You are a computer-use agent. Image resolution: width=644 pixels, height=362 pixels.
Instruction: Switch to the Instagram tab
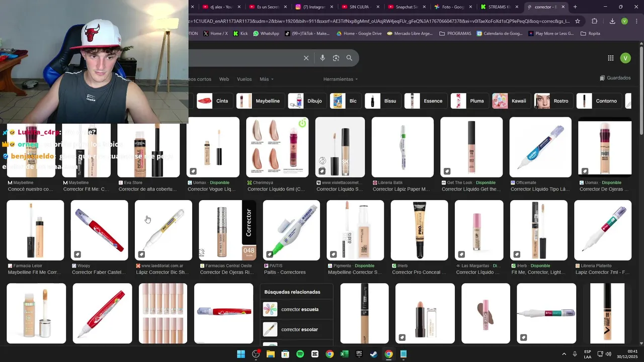(313, 7)
